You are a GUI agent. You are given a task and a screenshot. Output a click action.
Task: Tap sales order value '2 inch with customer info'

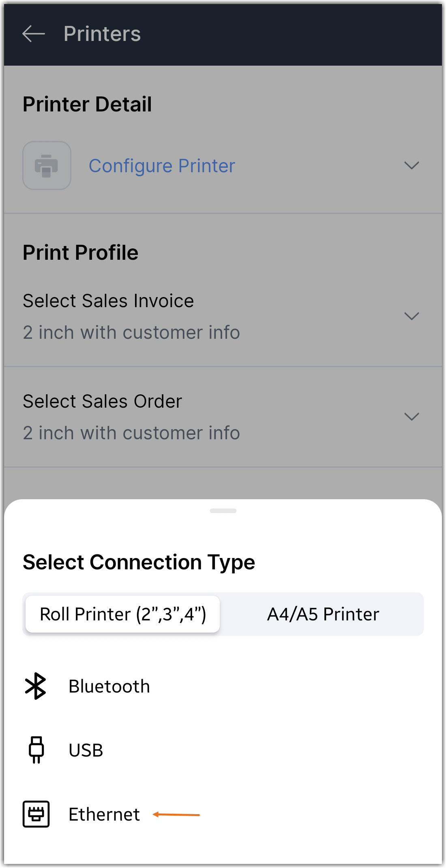click(x=131, y=433)
